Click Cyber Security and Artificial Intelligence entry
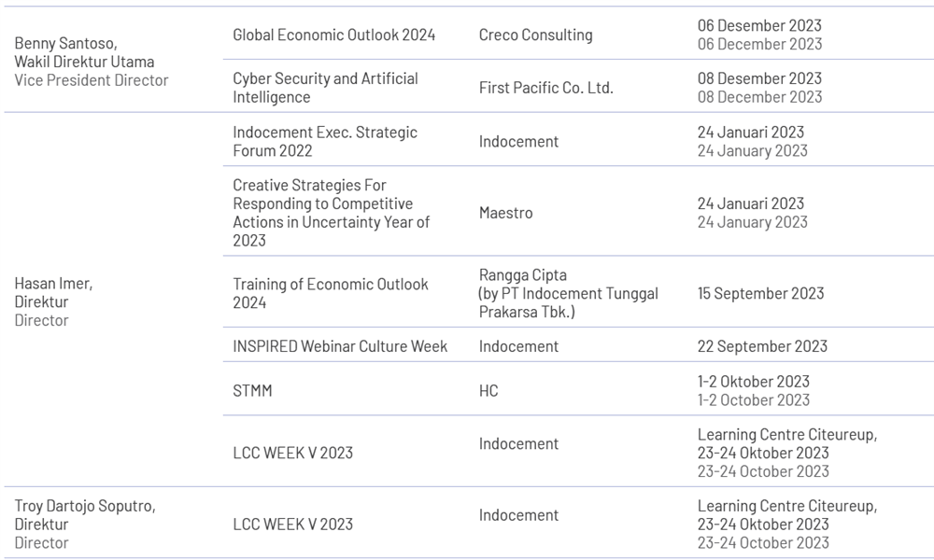The height and width of the screenshot is (560, 934). [325, 88]
